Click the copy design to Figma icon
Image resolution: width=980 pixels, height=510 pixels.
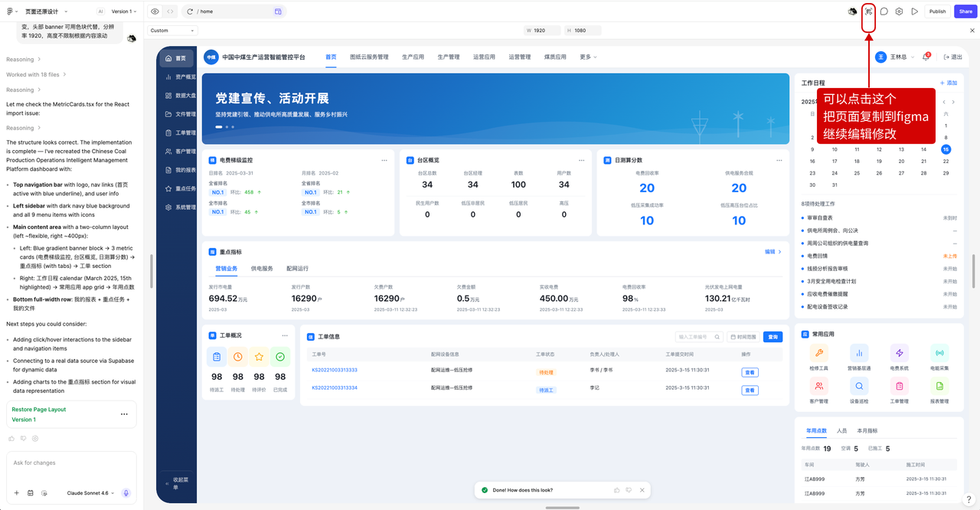tap(868, 11)
